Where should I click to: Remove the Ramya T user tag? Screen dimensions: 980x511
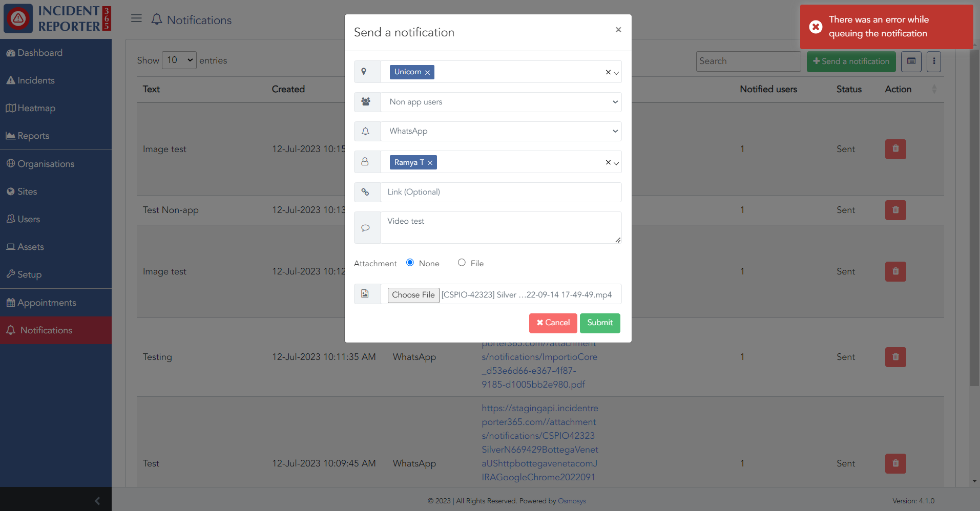tap(430, 163)
